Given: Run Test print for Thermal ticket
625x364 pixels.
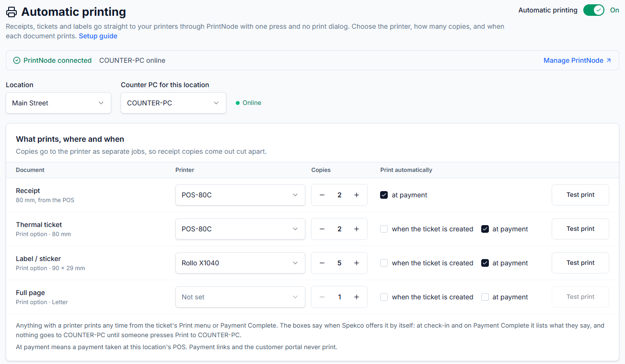Looking at the screenshot, I should pos(580,229).
